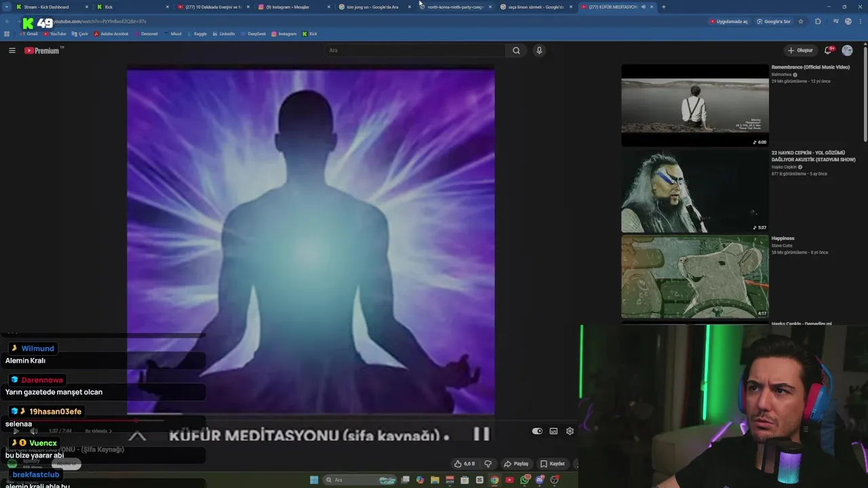Open Microsoft Store from the taskbar
This screenshot has height=488, width=868.
[465, 480]
